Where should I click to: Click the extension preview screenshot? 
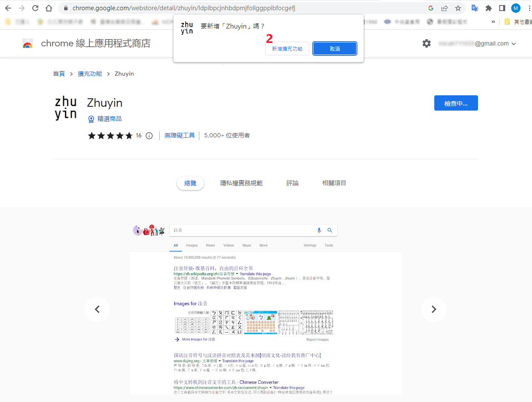pos(266,309)
